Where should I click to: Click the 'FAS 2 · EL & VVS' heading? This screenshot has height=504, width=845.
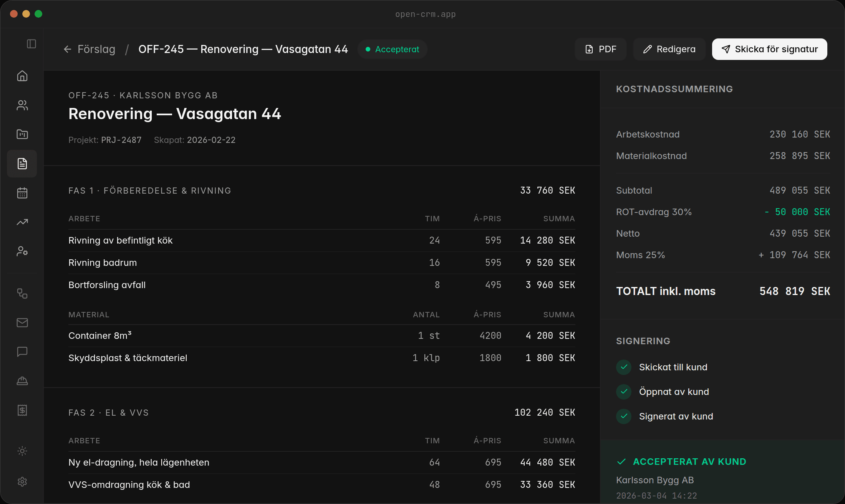(109, 413)
